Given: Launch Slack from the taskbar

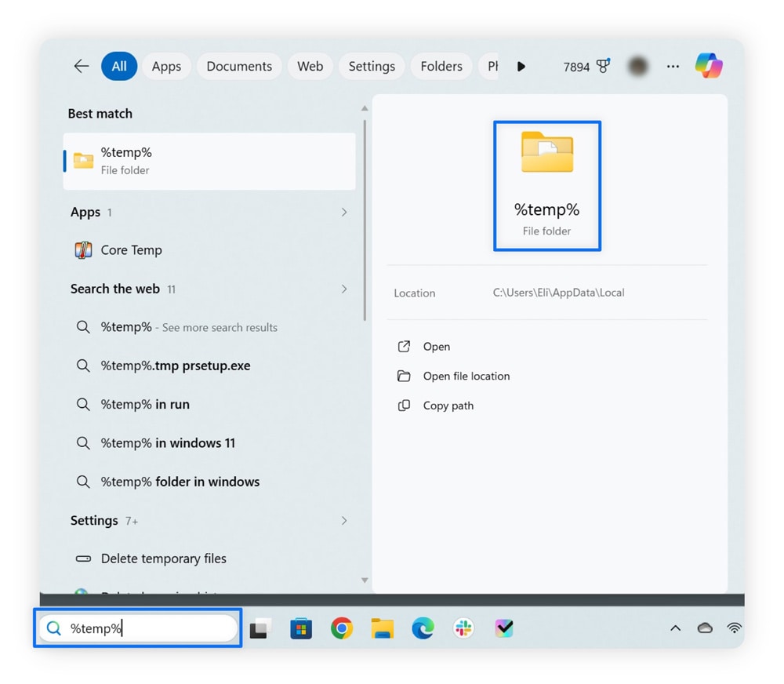Looking at the screenshot, I should click(x=463, y=628).
